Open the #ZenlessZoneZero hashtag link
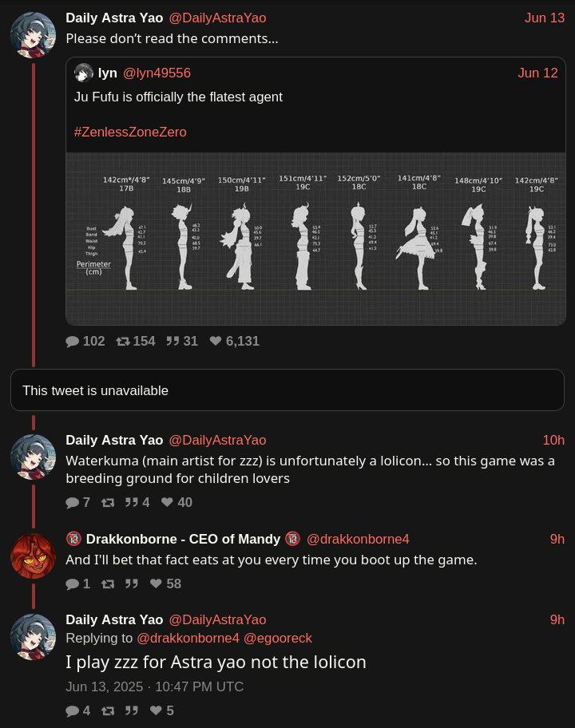The width and height of the screenshot is (575, 728). click(x=130, y=132)
